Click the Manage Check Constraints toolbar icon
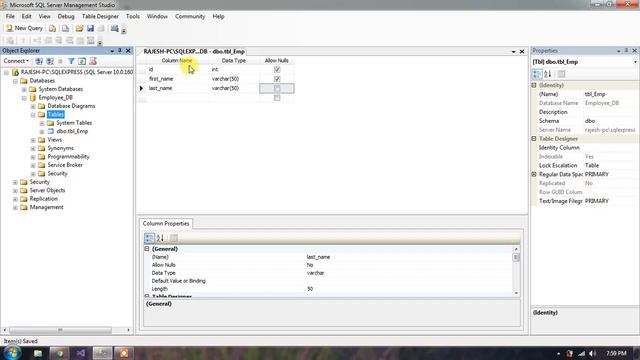The height and width of the screenshot is (360, 640). (80, 40)
